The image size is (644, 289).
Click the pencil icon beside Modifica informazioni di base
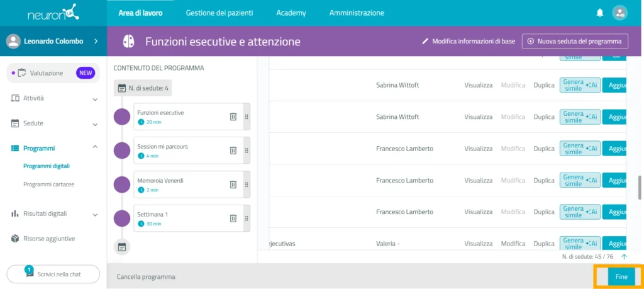pyautogui.click(x=425, y=41)
